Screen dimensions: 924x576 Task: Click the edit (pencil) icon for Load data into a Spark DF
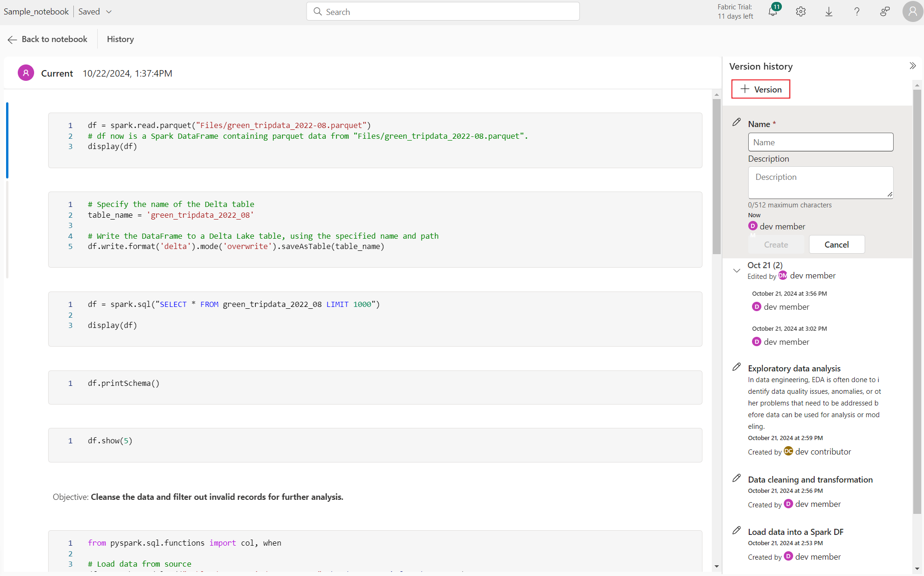click(x=736, y=530)
